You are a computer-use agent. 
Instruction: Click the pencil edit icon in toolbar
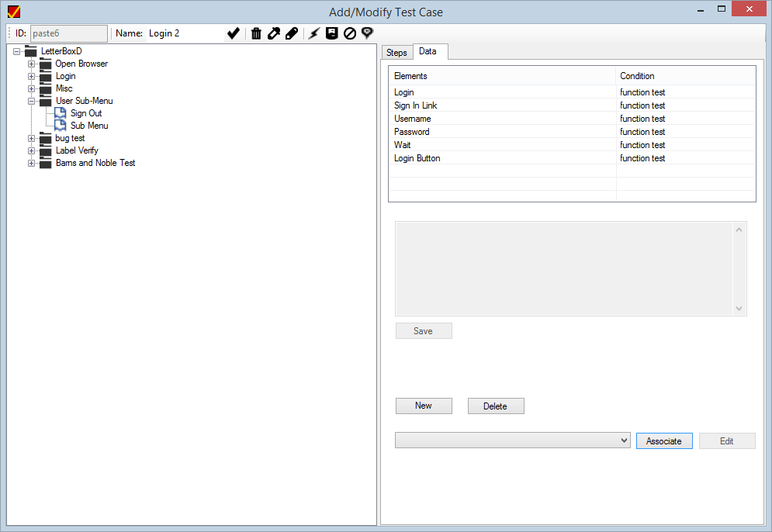[x=292, y=33]
